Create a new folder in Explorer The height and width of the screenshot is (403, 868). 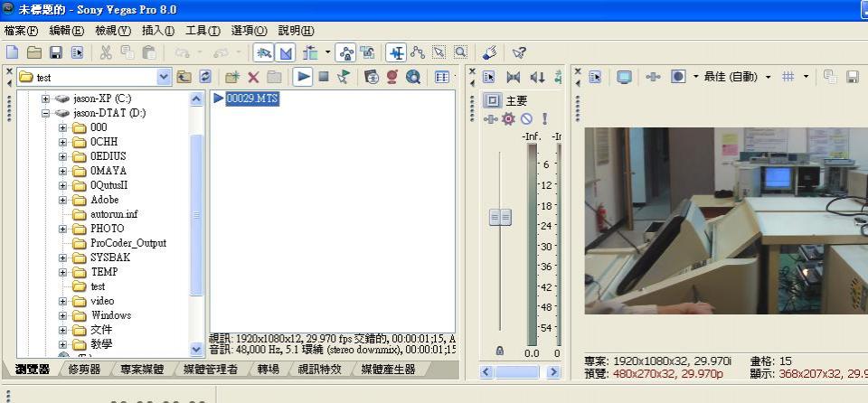coord(232,77)
